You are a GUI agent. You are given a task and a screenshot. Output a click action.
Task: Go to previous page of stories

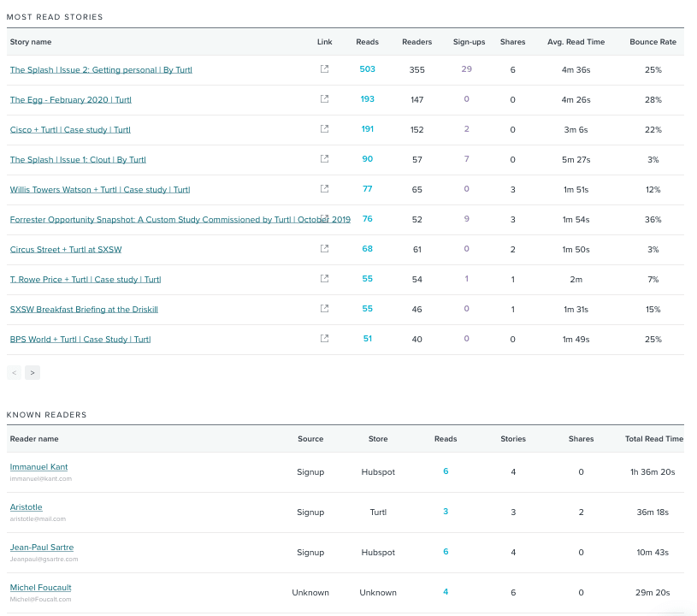click(x=14, y=372)
